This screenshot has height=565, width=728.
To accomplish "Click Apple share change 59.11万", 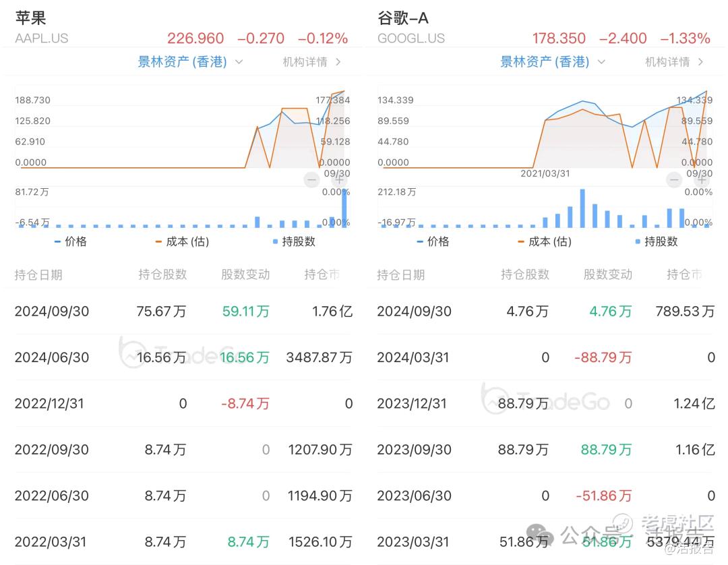I will coord(245,311).
